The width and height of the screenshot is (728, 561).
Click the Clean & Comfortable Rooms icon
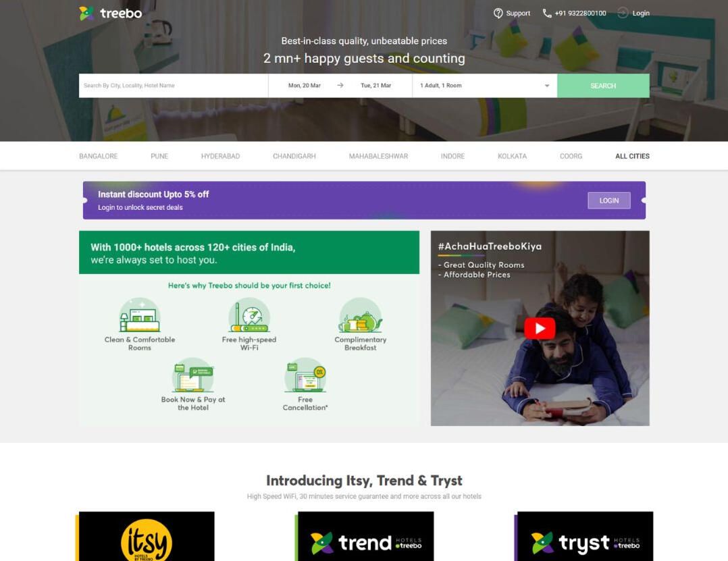tap(140, 315)
